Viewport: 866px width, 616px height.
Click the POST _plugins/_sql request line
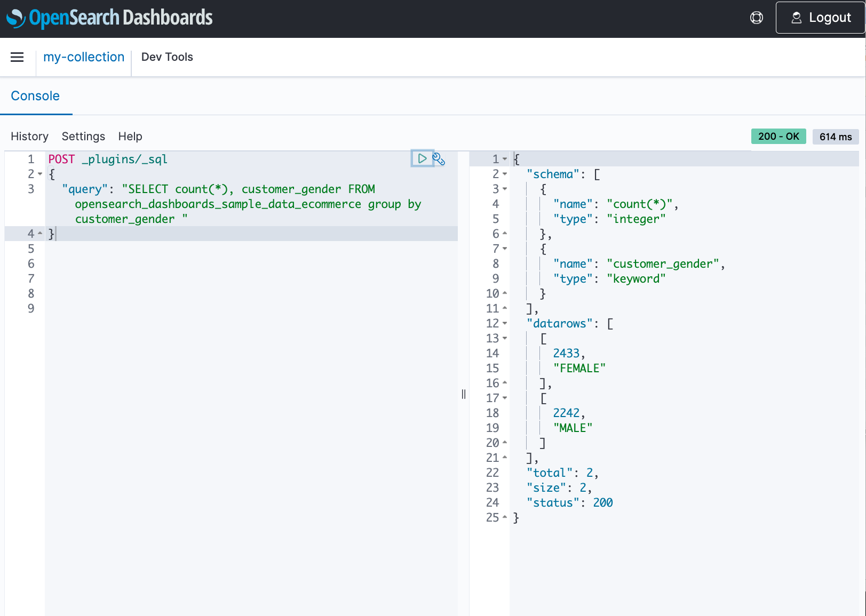click(108, 159)
